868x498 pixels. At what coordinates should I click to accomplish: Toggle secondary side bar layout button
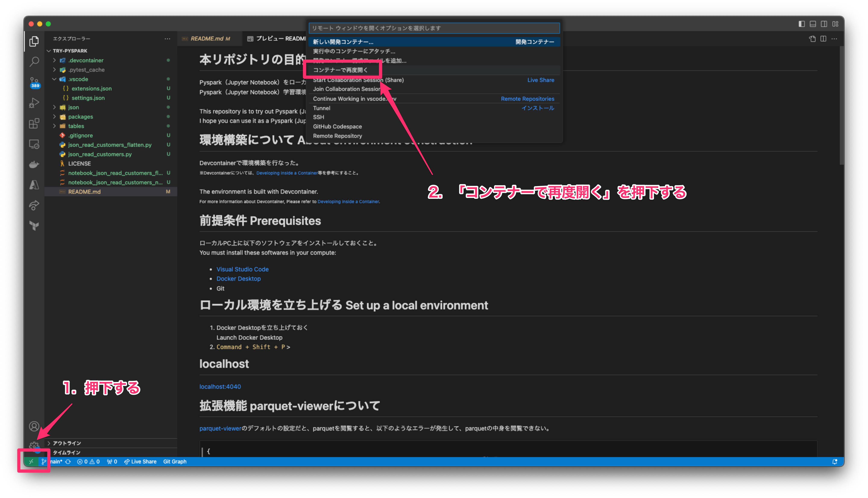pos(824,24)
